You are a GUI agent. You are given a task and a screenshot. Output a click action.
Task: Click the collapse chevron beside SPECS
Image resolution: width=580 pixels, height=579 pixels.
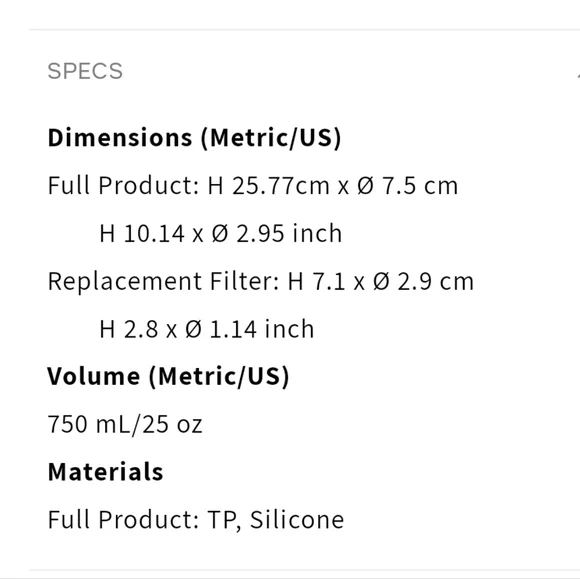point(578,75)
